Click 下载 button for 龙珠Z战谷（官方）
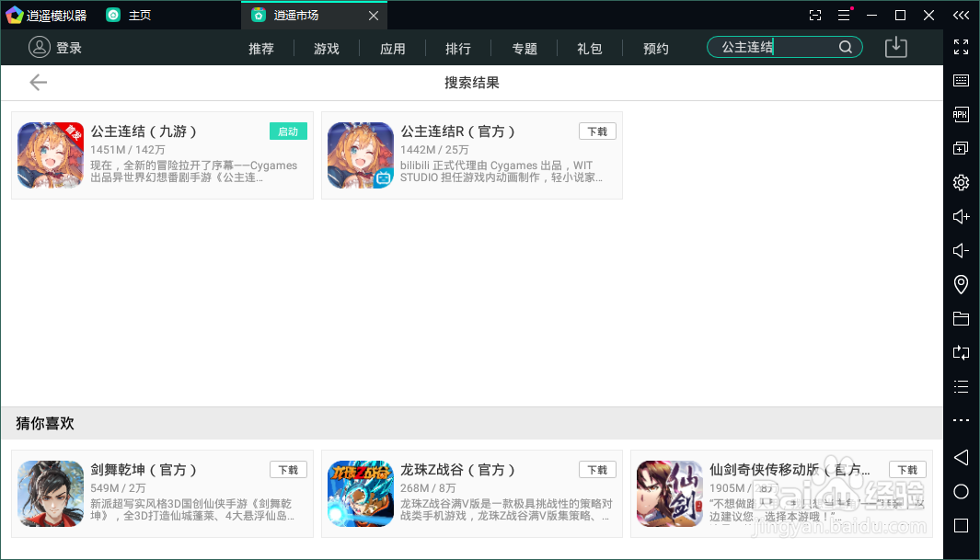 pyautogui.click(x=597, y=470)
